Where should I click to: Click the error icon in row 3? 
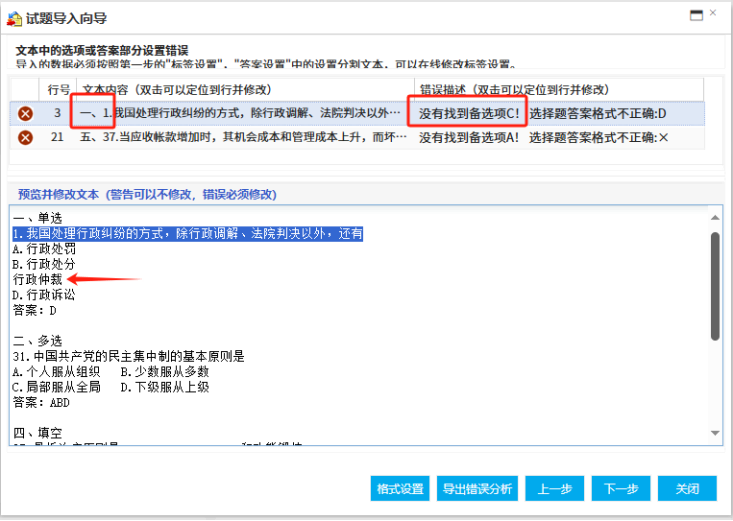25,113
